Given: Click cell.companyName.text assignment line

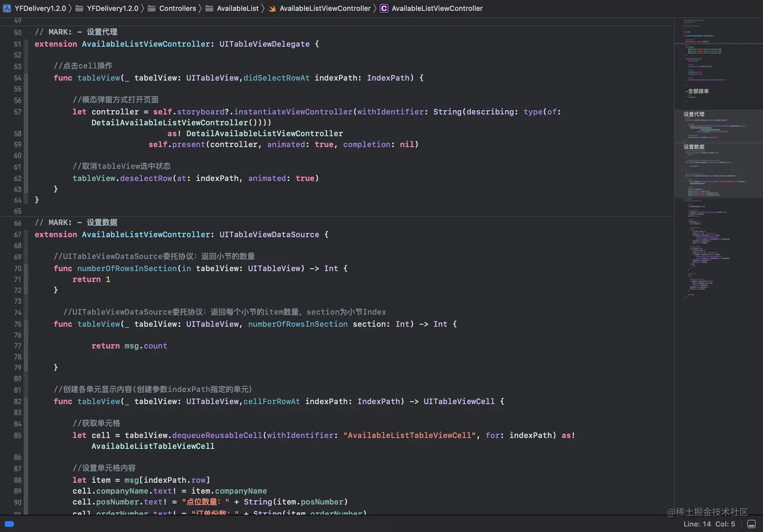Looking at the screenshot, I should (170, 491).
